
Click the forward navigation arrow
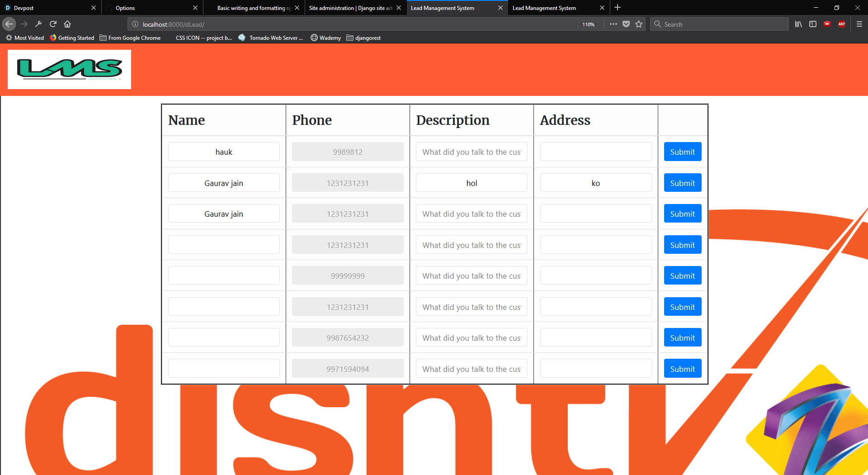24,24
